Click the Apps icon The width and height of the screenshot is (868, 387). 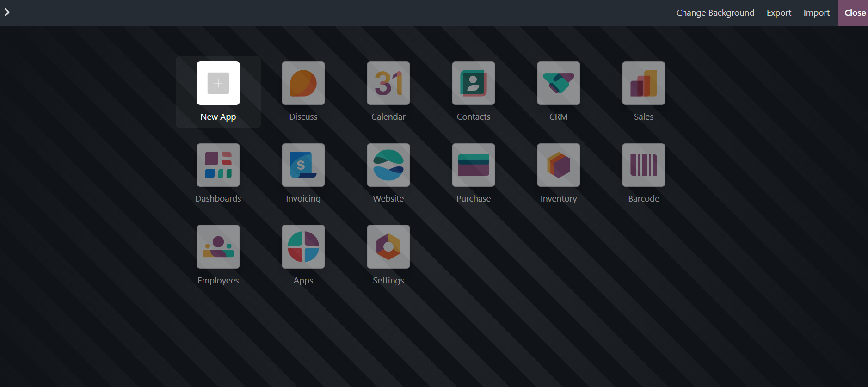tap(303, 247)
